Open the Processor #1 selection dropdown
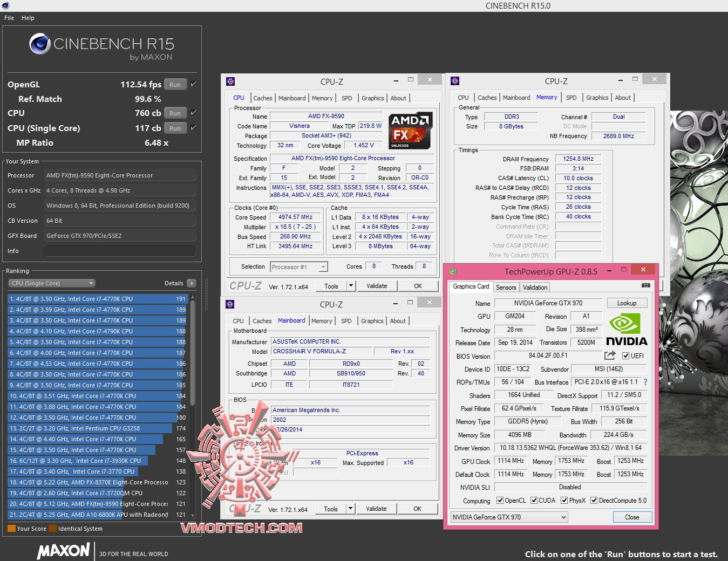 point(300,267)
